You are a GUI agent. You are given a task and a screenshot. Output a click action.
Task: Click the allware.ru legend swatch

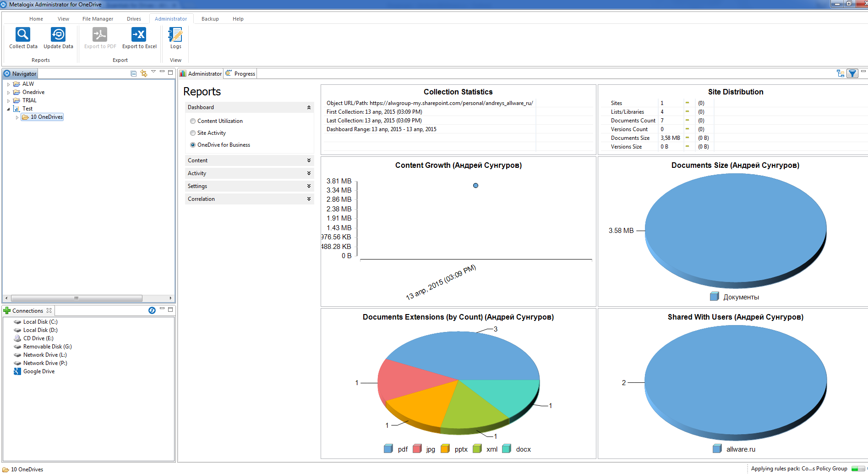(717, 449)
